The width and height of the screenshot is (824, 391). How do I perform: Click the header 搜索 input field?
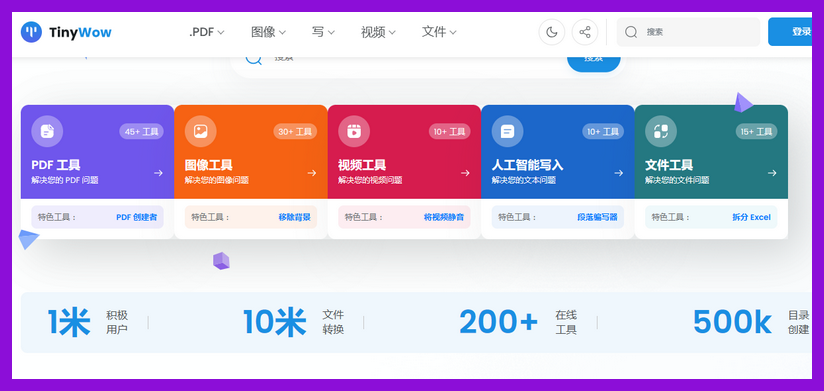click(688, 32)
